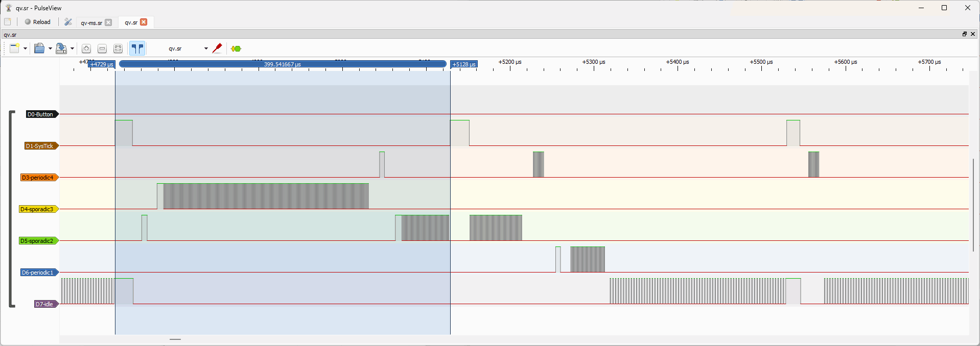This screenshot has width=980, height=346.
Task: Click the Zoom Out toolbar icon
Action: coord(102,48)
